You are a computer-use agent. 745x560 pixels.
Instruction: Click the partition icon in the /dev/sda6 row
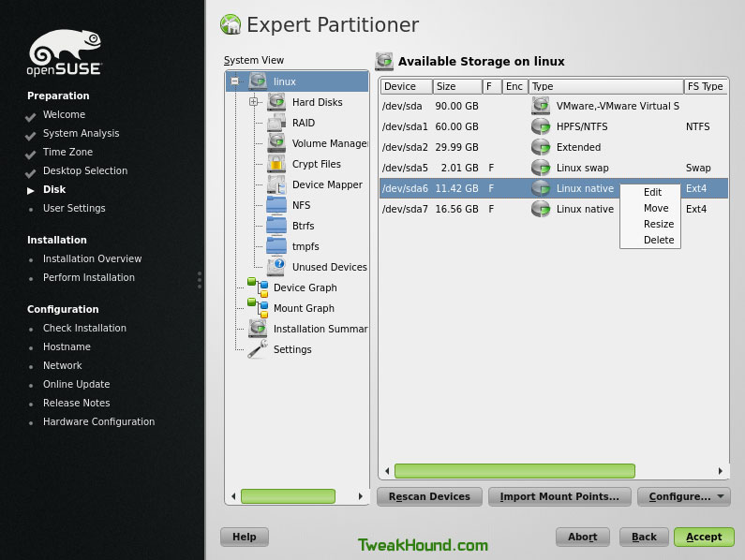click(x=541, y=188)
